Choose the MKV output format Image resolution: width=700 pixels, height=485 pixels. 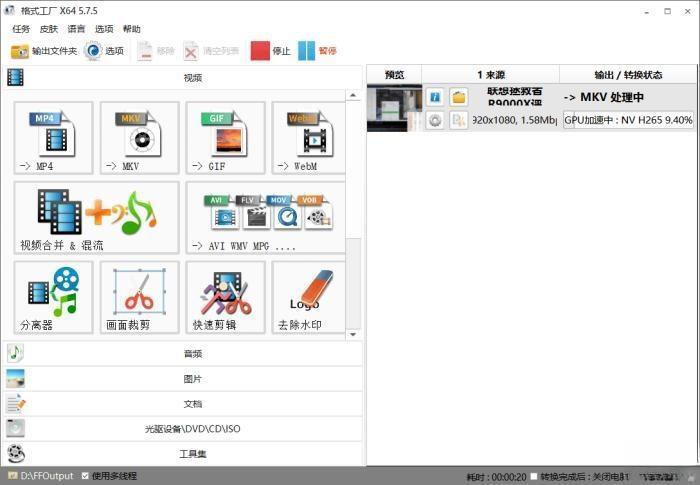[x=139, y=137]
